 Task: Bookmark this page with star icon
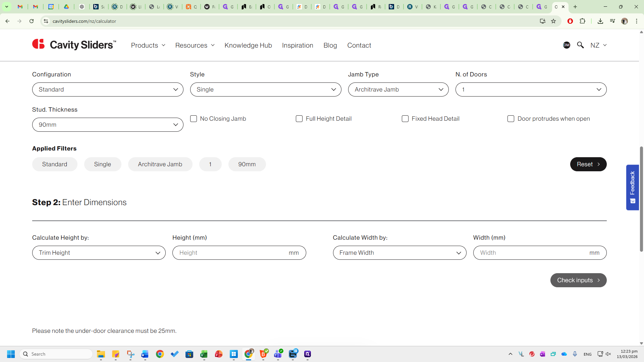553,21
